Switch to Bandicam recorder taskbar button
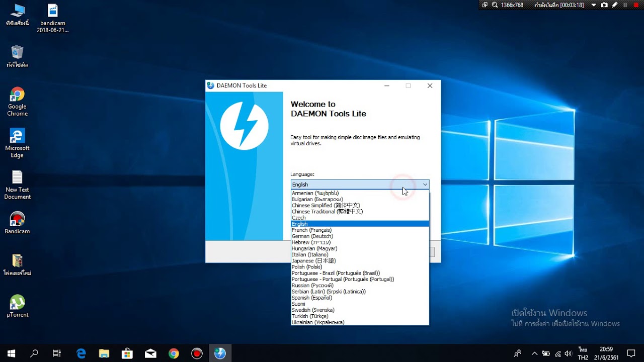The height and width of the screenshot is (362, 644). (x=197, y=353)
